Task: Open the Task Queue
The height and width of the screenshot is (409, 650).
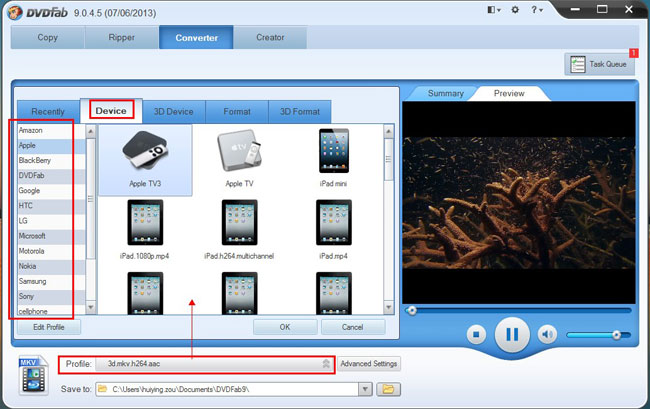Action: coord(599,64)
